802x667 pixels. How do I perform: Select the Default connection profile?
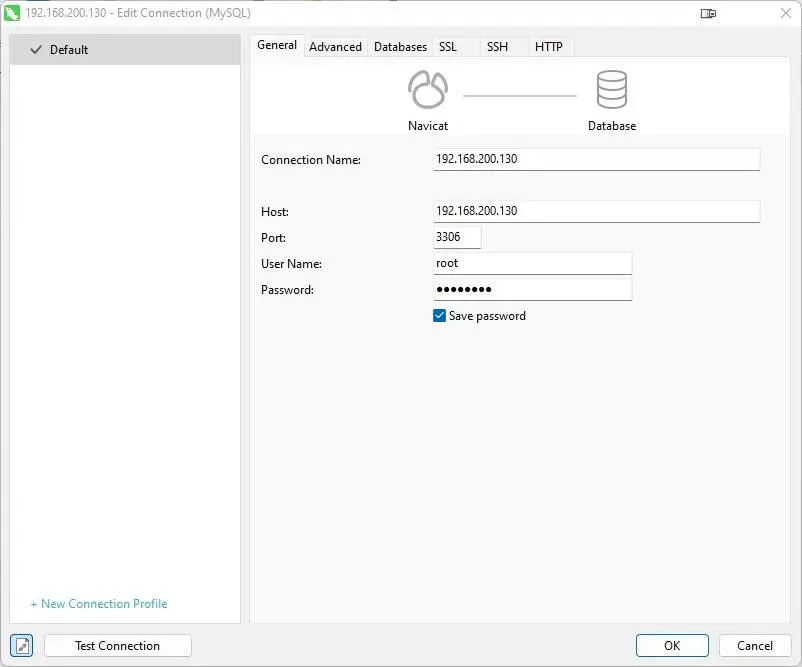(x=125, y=50)
